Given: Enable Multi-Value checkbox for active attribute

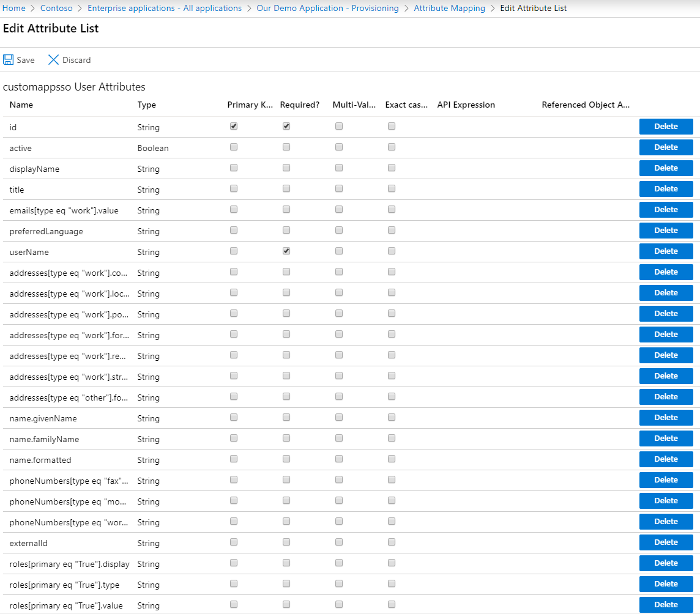Looking at the screenshot, I should [339, 147].
